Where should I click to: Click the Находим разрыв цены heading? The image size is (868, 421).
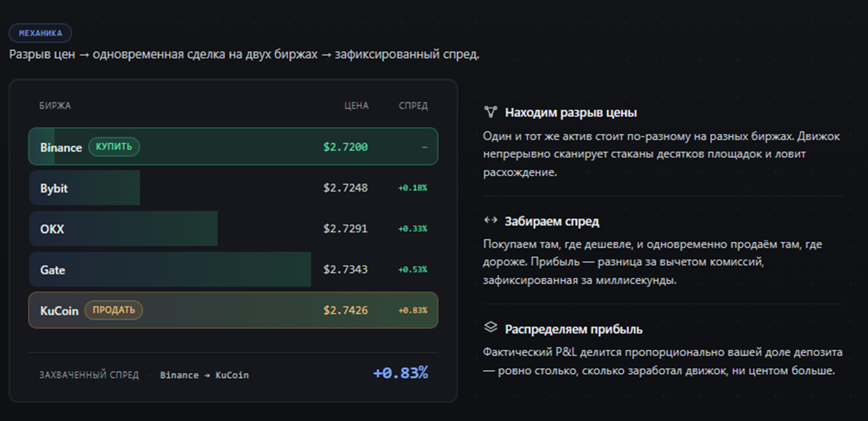tap(571, 113)
